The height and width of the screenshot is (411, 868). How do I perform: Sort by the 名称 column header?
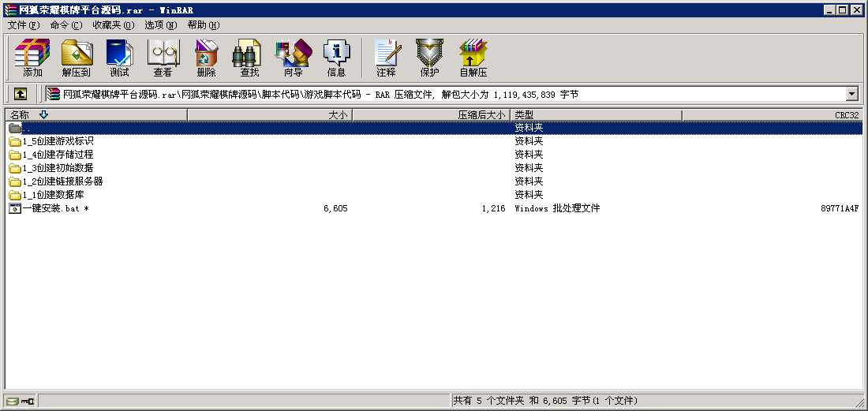[x=96, y=114]
